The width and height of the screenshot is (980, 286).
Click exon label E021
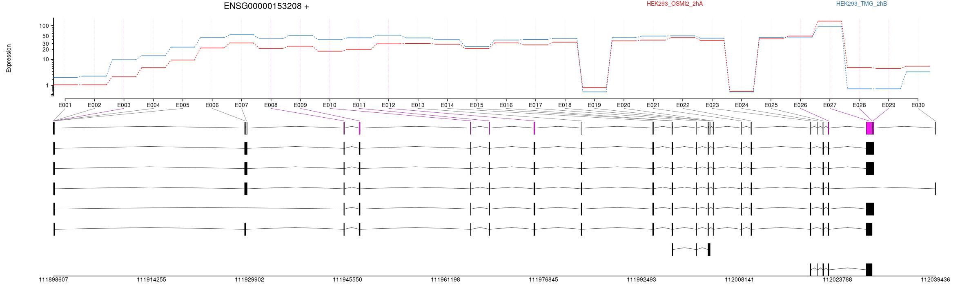click(x=653, y=105)
